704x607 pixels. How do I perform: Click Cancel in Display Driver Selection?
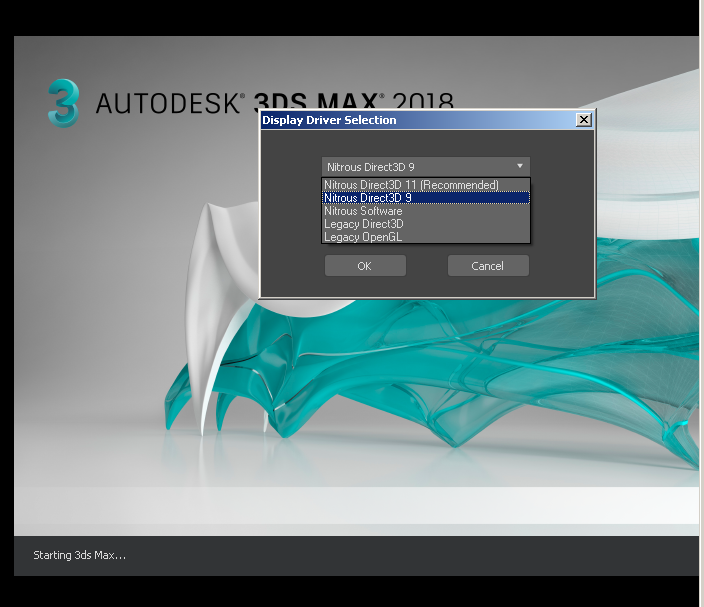point(488,266)
